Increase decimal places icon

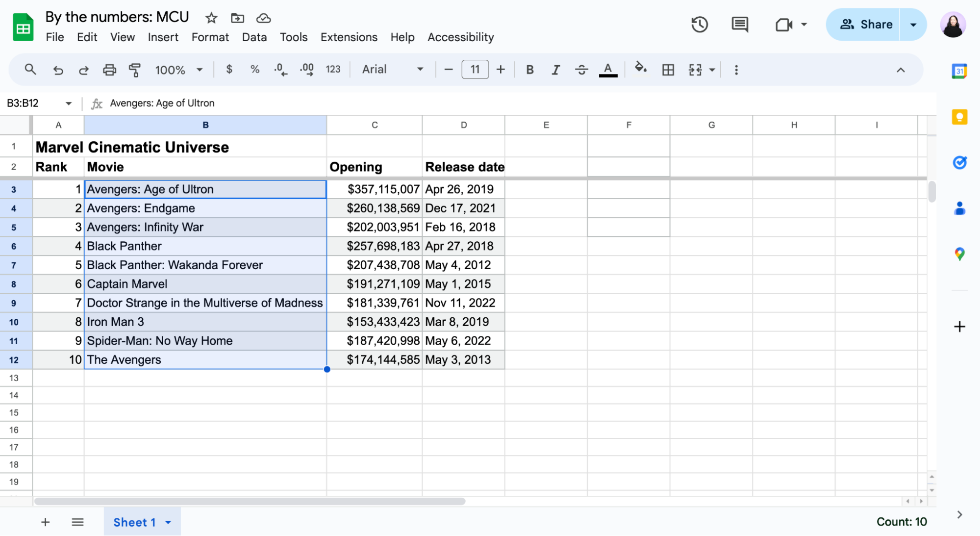307,70
